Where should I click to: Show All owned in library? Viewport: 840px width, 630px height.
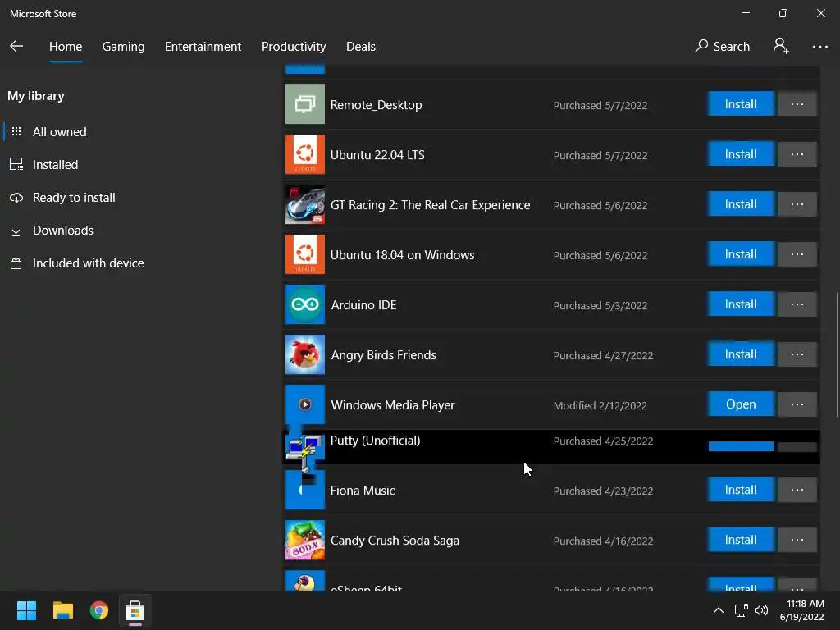59,132
